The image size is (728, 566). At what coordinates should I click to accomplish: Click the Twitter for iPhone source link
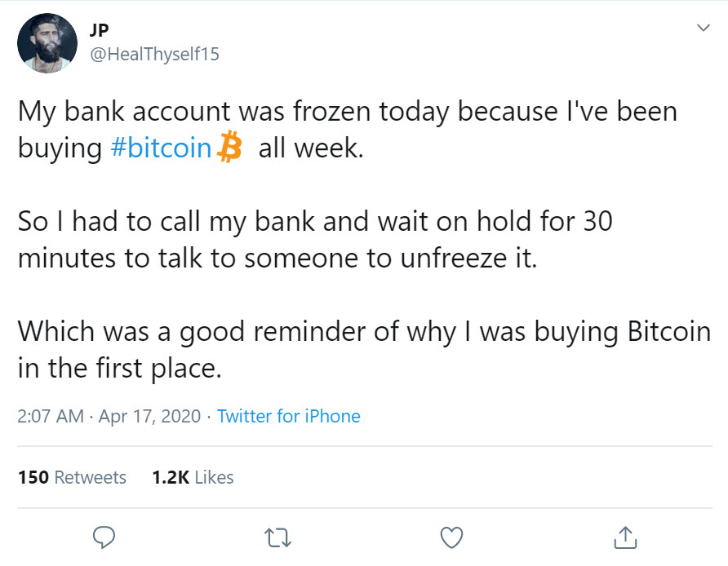(288, 416)
